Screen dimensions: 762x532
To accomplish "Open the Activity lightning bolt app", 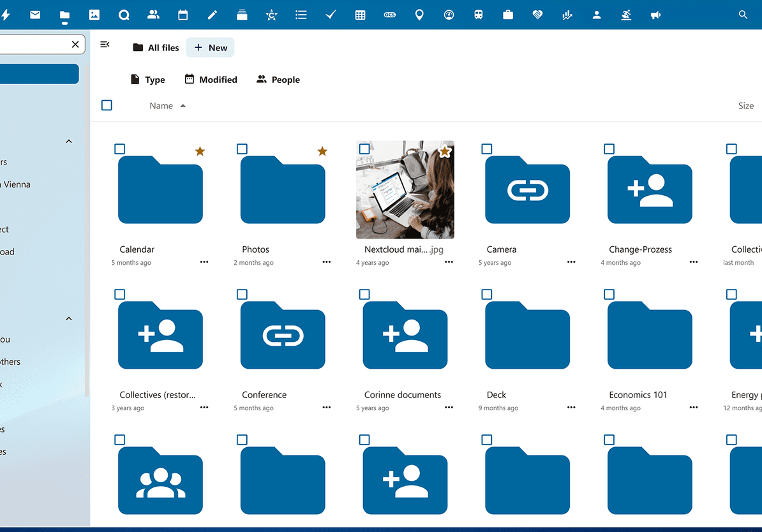I will click(x=6, y=15).
